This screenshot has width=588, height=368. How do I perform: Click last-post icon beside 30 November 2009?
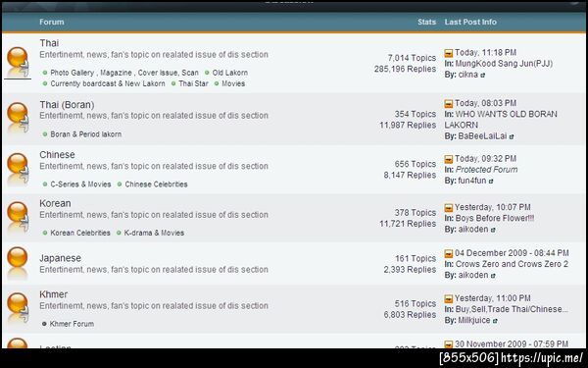tap(449, 344)
